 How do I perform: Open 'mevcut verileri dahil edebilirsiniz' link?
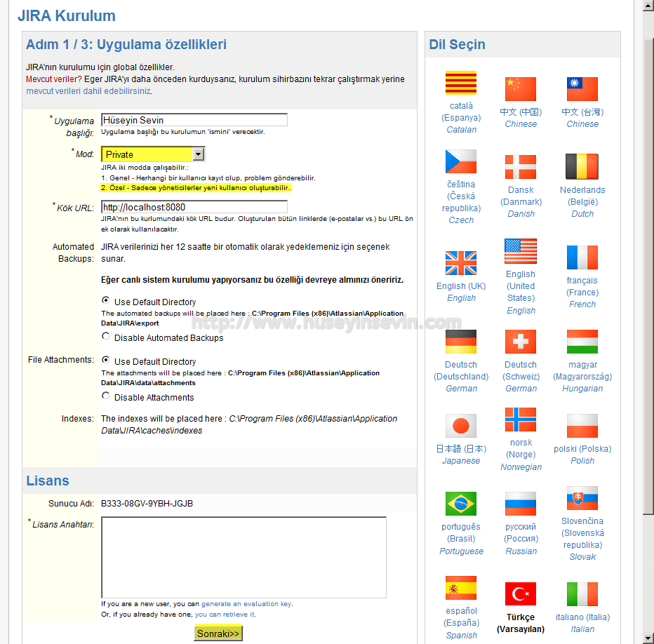click(x=88, y=91)
